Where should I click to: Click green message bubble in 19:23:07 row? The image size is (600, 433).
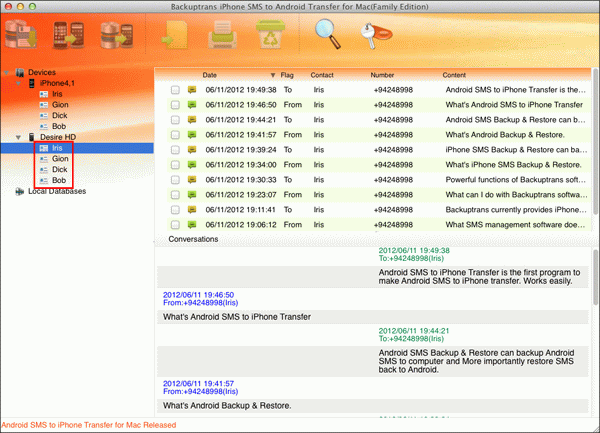click(x=192, y=195)
